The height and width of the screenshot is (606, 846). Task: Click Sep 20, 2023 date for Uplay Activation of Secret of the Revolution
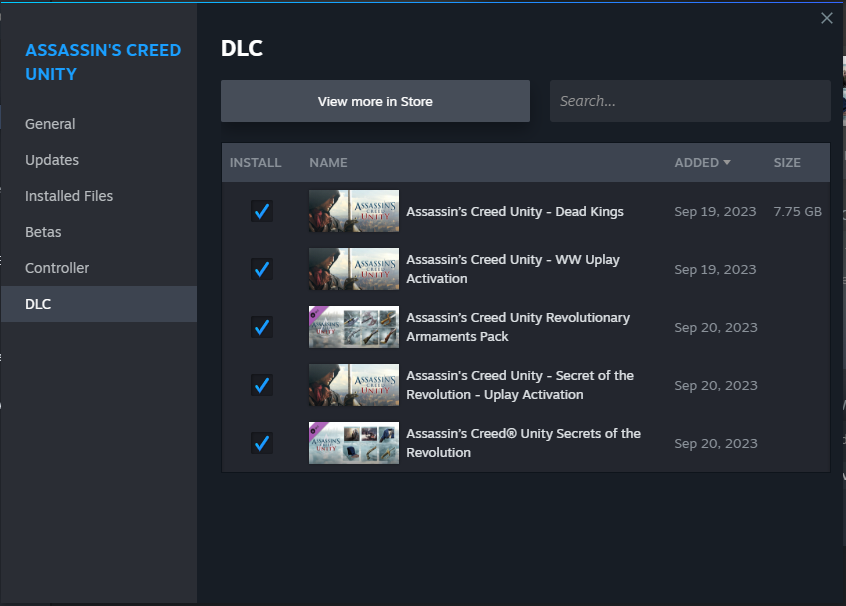715,385
